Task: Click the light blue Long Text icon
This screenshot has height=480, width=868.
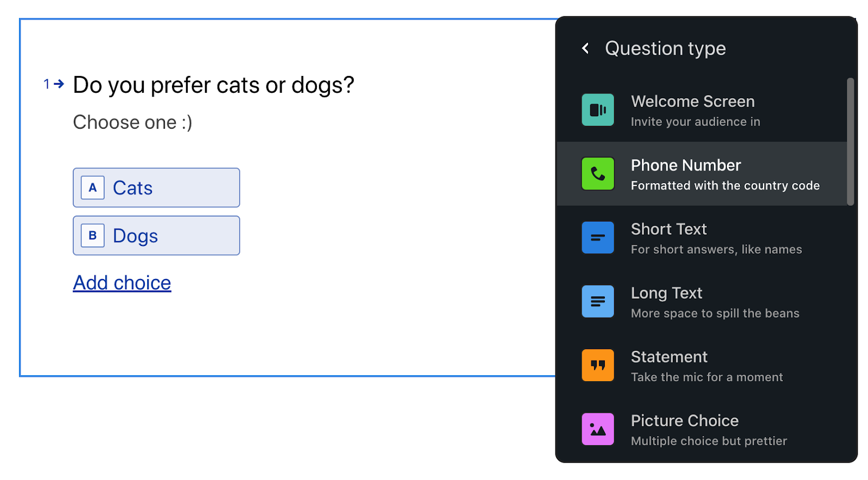Action: coord(598,301)
